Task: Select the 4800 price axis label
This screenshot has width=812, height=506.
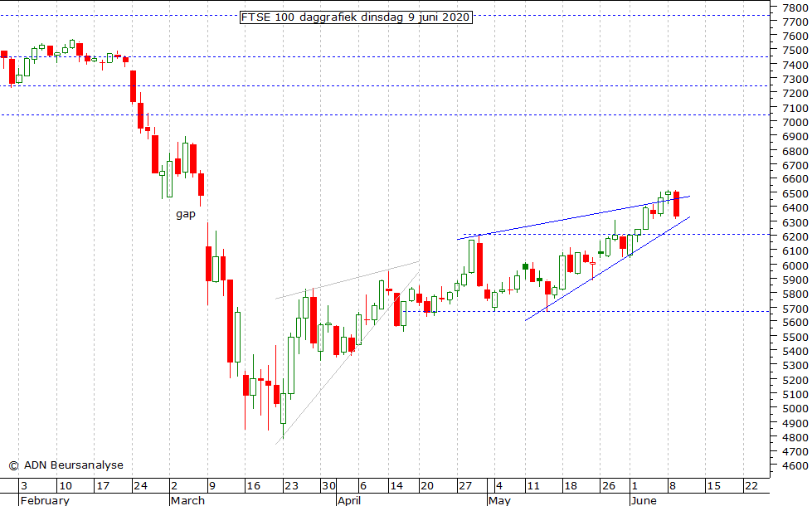Action: [795, 437]
